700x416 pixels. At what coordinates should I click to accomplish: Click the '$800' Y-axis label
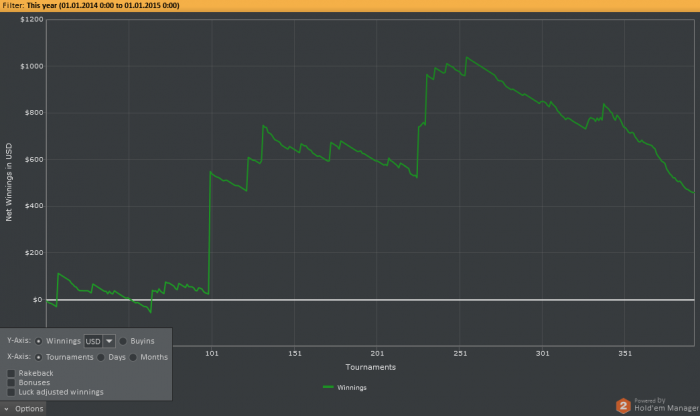click(x=34, y=112)
